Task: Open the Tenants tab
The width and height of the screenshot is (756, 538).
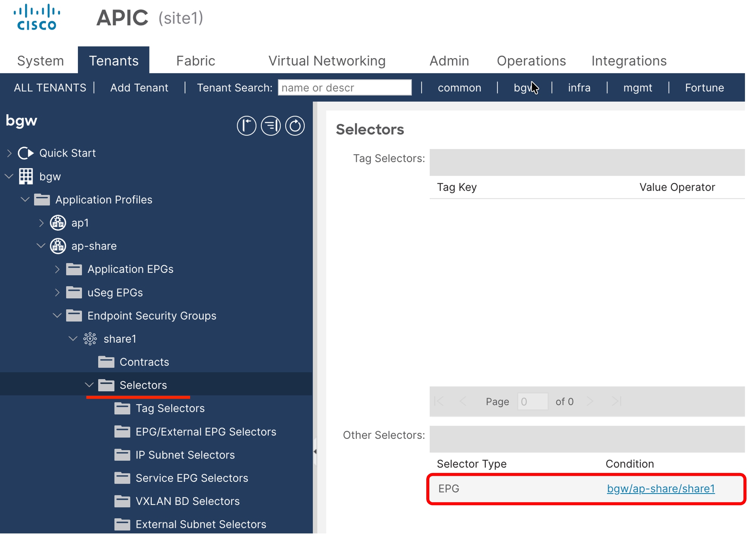Action: [114, 60]
